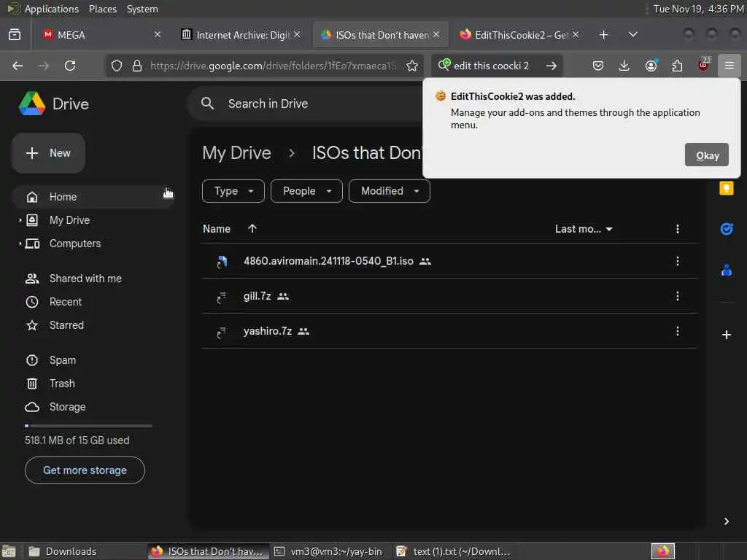This screenshot has height=560, width=747.
Task: Click Get more storage
Action: [85, 470]
